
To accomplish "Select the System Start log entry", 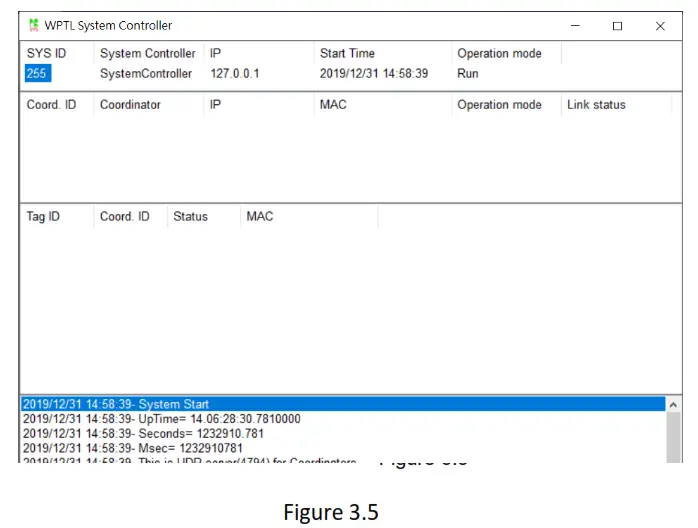I will click(343, 404).
